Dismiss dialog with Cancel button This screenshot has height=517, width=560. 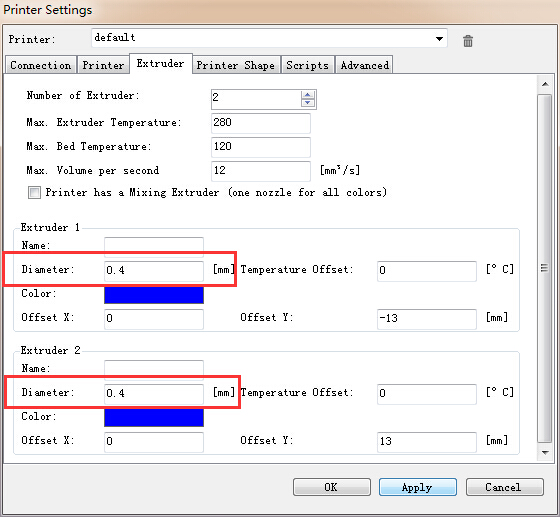(504, 487)
